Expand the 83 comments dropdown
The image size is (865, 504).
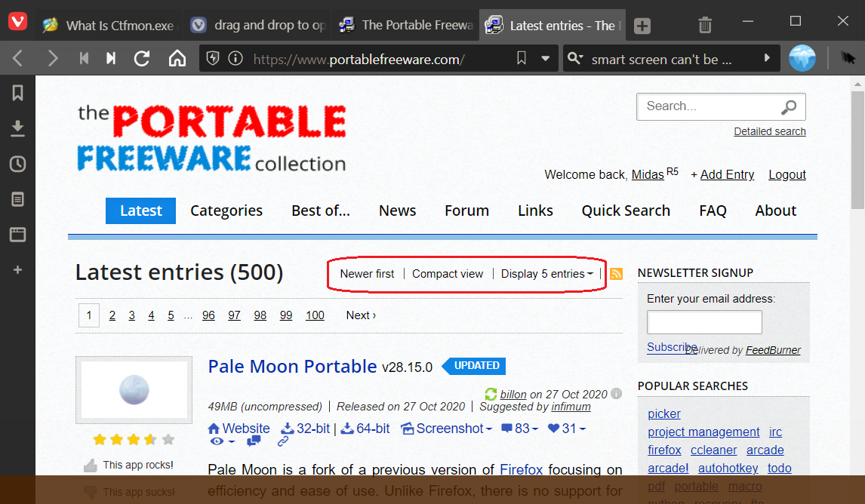(519, 429)
